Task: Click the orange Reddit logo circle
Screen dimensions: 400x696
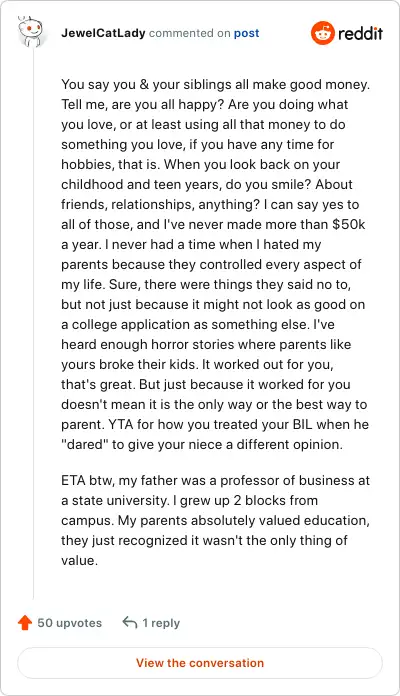Action: click(322, 33)
